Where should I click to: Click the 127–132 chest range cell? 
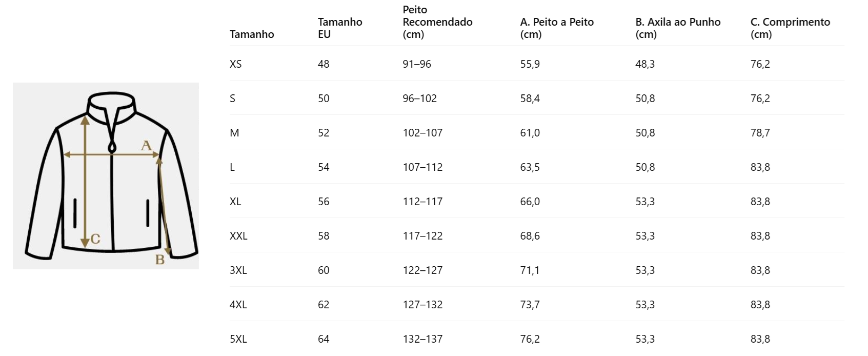click(x=422, y=305)
